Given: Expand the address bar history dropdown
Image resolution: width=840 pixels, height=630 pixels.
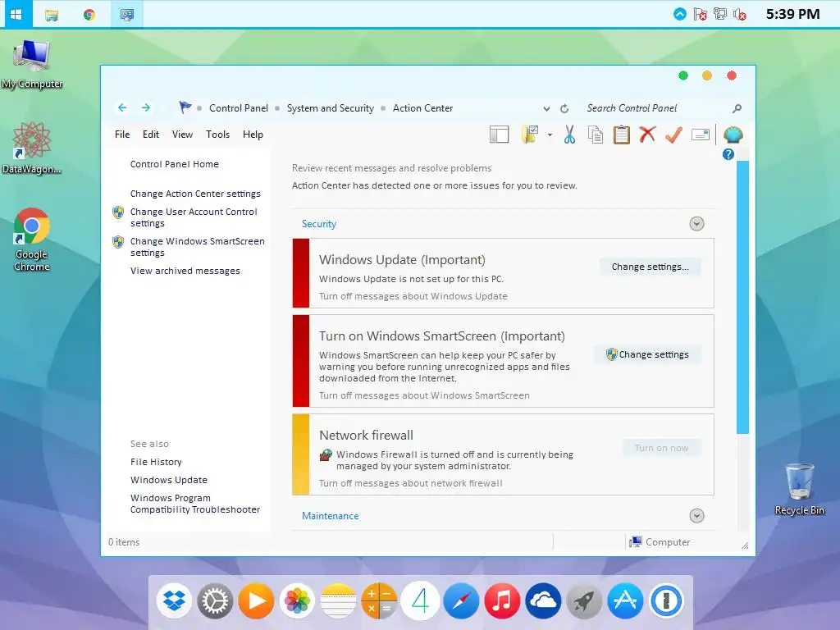Looking at the screenshot, I should tap(546, 109).
